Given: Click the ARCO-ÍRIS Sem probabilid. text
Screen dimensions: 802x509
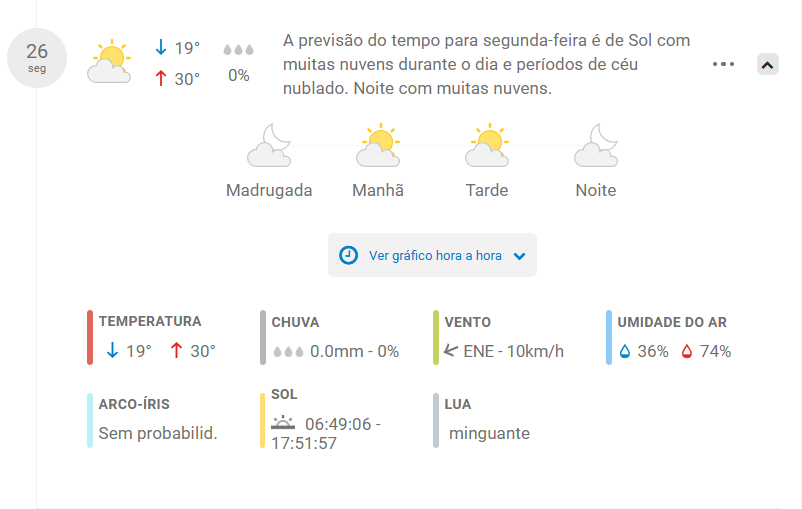Looking at the screenshot, I should (158, 433).
